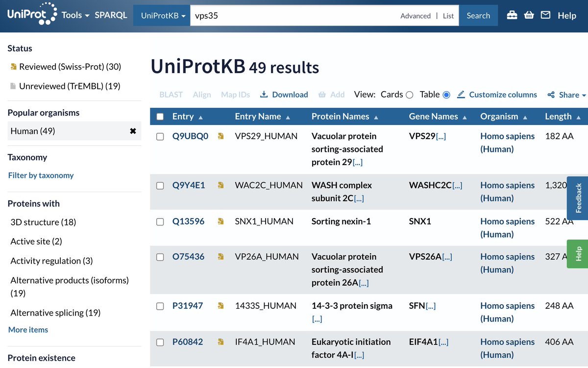Filter proteins with Active site

click(x=36, y=242)
